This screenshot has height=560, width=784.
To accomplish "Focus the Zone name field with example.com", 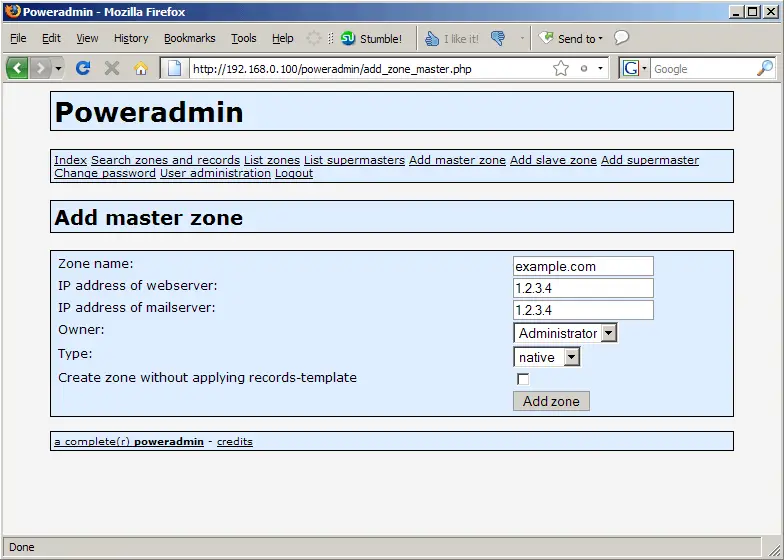I will (584, 266).
